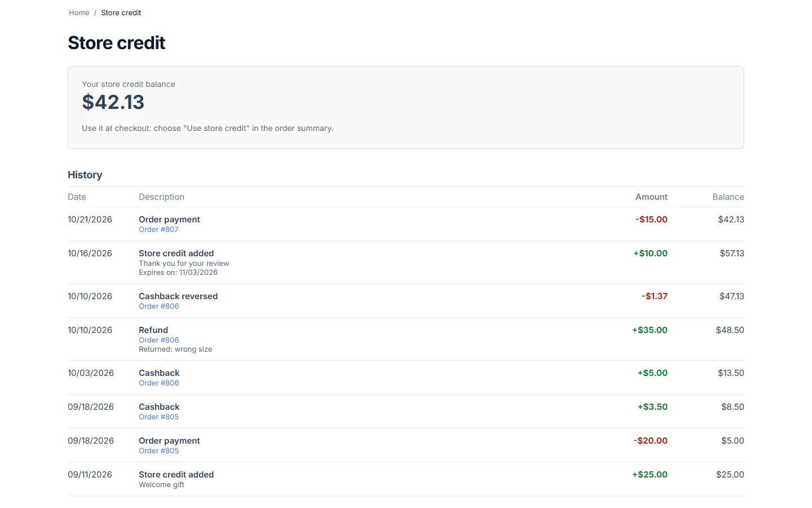812x508 pixels.
Task: Click 'Expires on: 11/03/2026' text
Action: point(178,272)
